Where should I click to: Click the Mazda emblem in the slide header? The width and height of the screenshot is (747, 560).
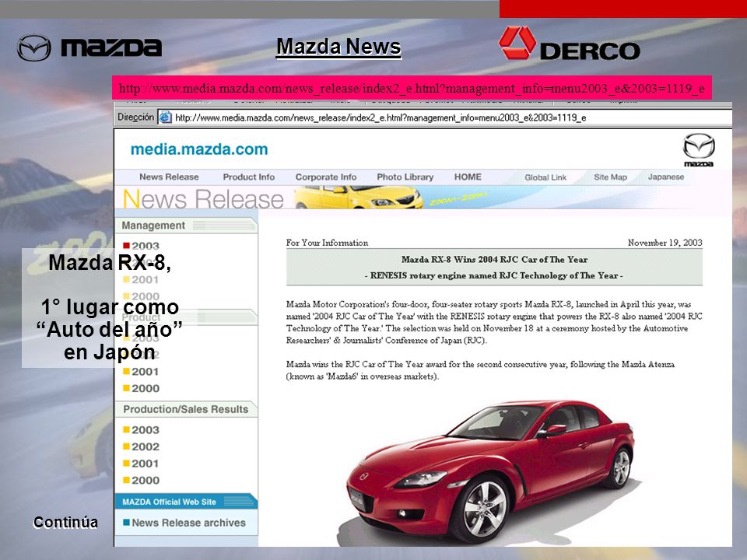point(33,47)
